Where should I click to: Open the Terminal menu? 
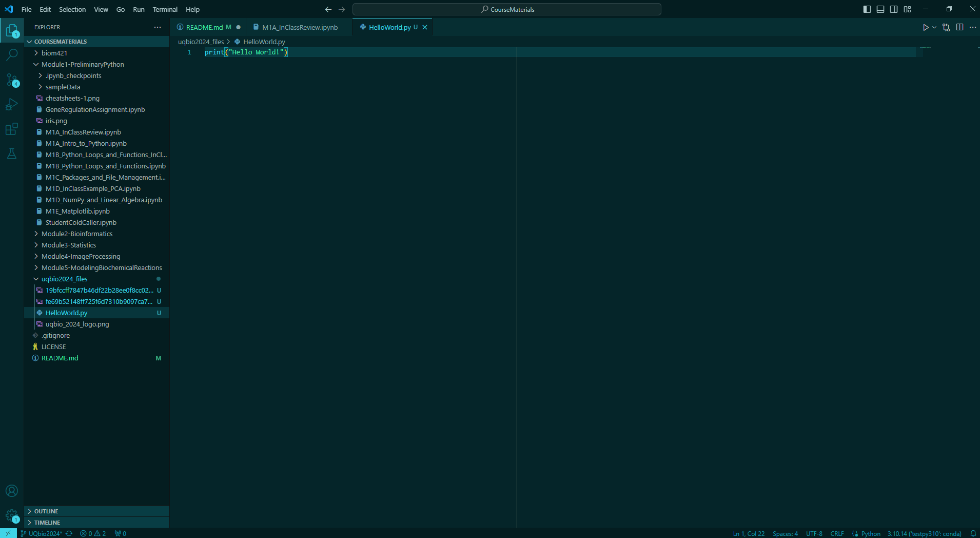pyautogui.click(x=165, y=9)
